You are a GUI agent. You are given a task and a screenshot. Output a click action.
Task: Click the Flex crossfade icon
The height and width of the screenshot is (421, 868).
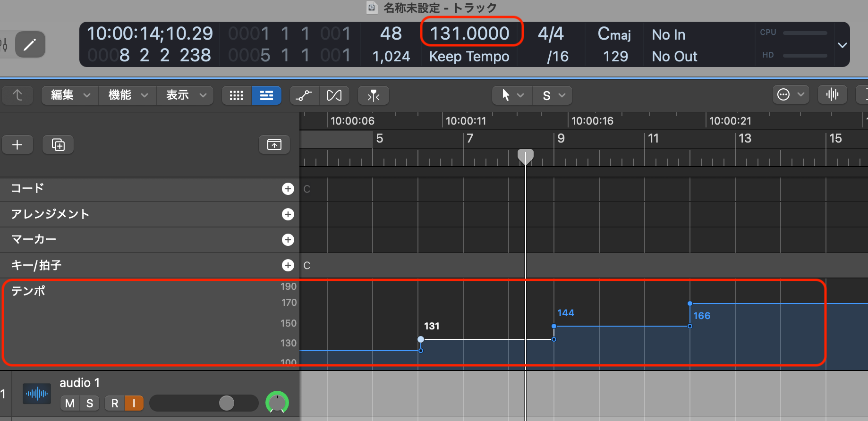[x=334, y=95]
